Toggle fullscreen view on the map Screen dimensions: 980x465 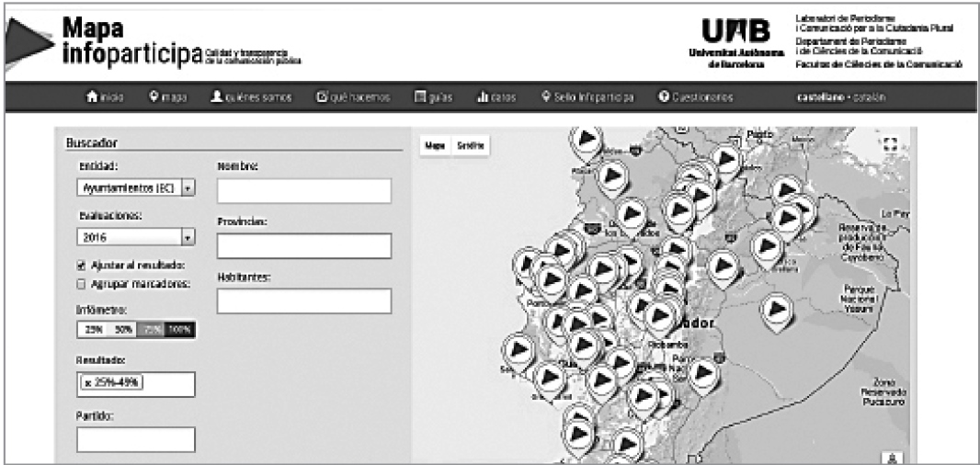click(891, 145)
